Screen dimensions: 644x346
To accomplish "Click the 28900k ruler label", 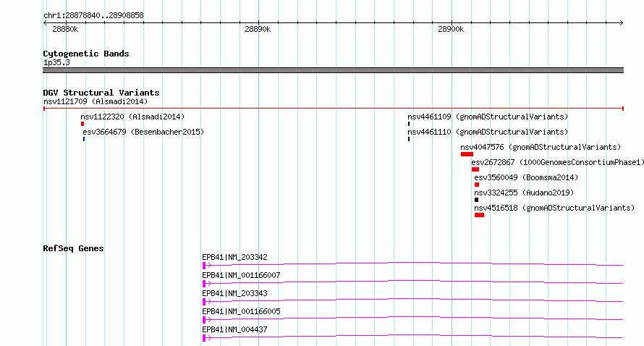I will click(x=451, y=29).
